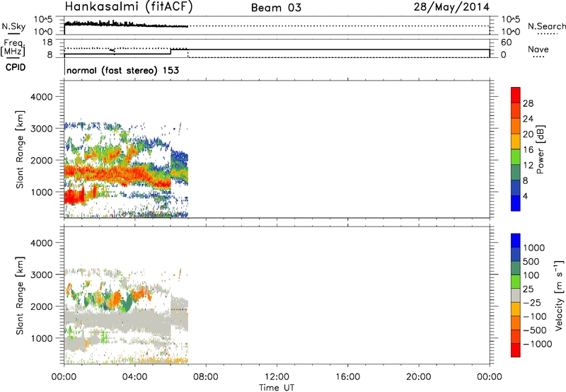
Task: Click the '12:00' time tick label
Action: 277,377
